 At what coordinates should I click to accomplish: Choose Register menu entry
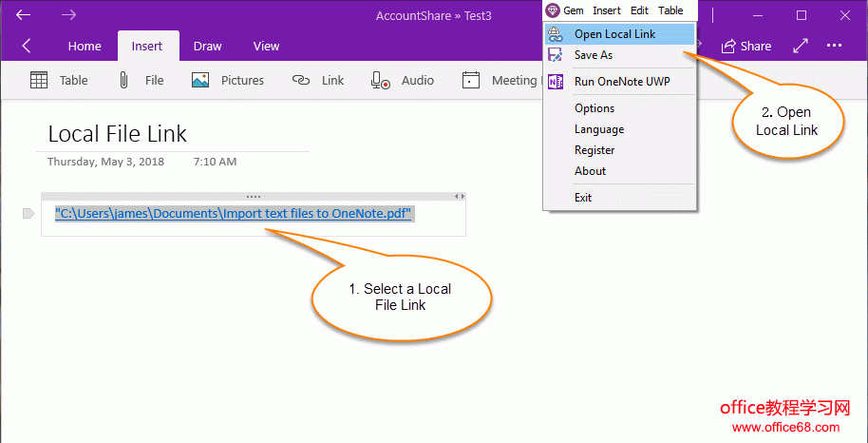click(619, 149)
